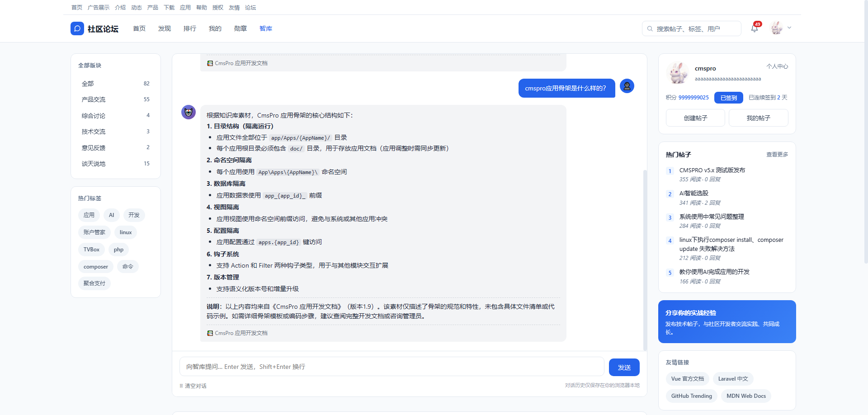Click the AI bot avatar icon
The width and height of the screenshot is (868, 415).
click(x=189, y=112)
